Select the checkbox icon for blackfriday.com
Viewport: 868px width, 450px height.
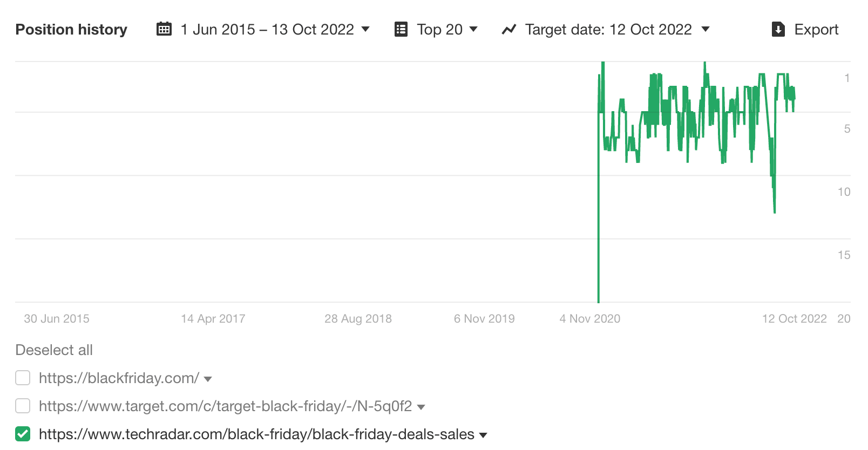(23, 378)
